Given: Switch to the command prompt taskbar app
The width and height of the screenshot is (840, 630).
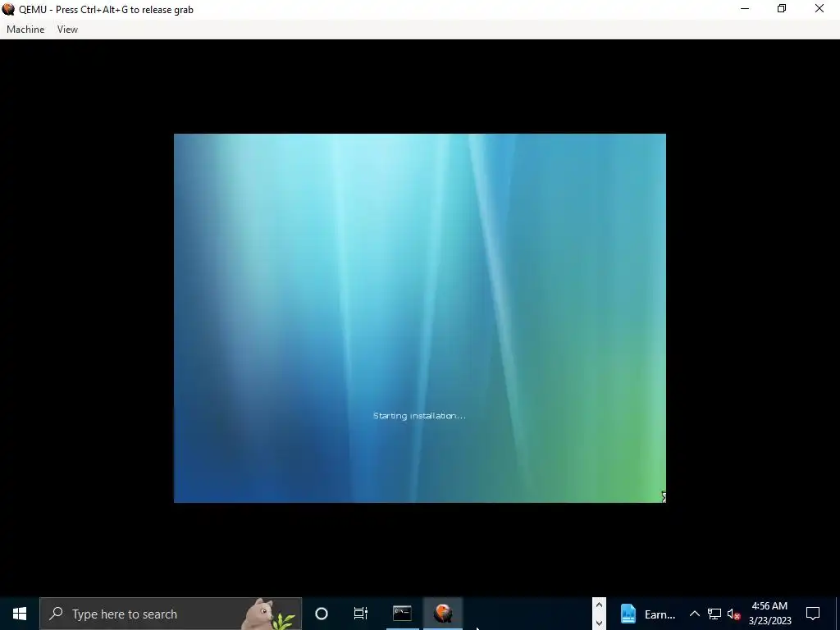Looking at the screenshot, I should tap(402, 614).
